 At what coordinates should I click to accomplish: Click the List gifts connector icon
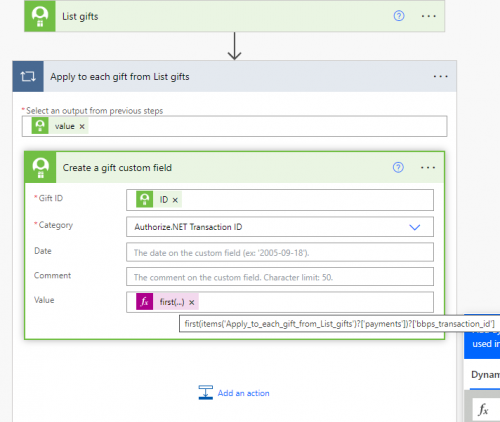click(x=40, y=16)
